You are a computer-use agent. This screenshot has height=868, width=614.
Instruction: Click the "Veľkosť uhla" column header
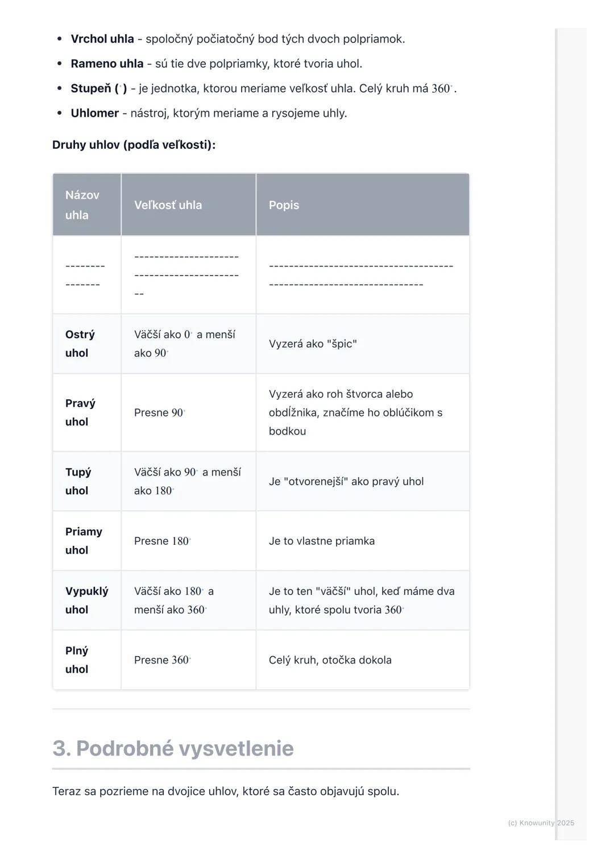[168, 205]
